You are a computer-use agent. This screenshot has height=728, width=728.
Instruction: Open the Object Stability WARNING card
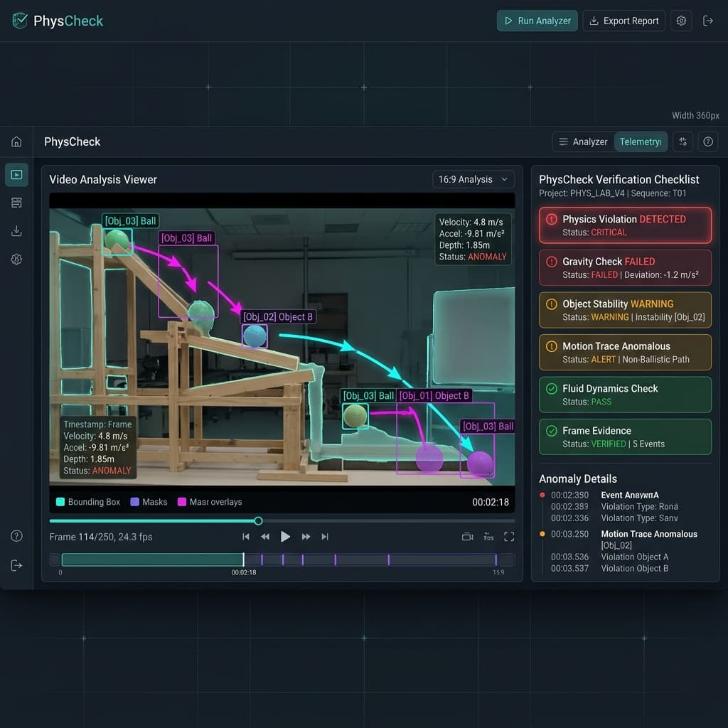pos(625,310)
